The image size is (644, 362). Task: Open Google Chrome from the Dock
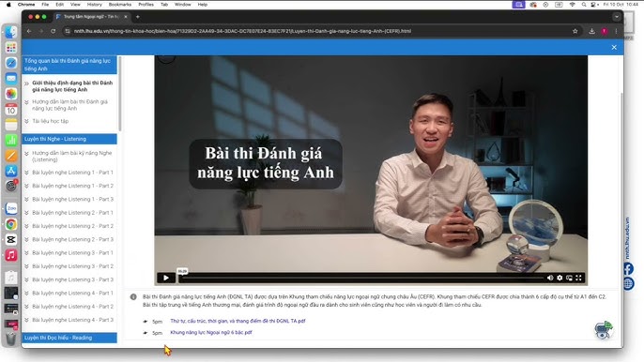click(x=11, y=224)
